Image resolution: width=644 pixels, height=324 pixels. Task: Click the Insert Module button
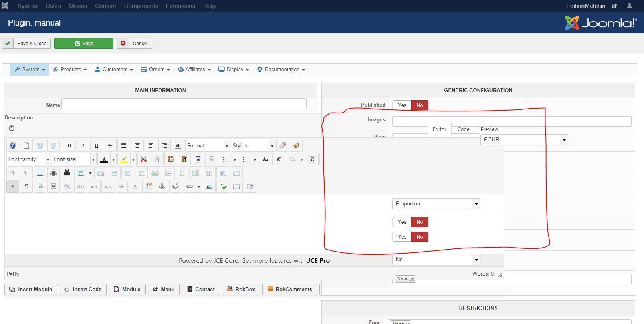tap(31, 289)
